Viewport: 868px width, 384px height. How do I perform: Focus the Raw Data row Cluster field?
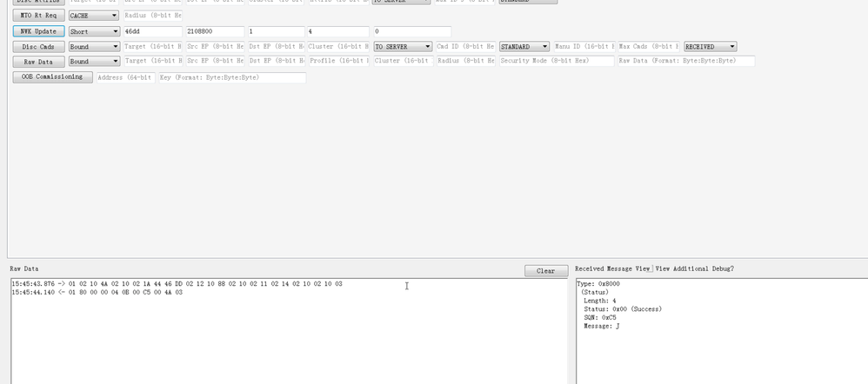click(403, 62)
